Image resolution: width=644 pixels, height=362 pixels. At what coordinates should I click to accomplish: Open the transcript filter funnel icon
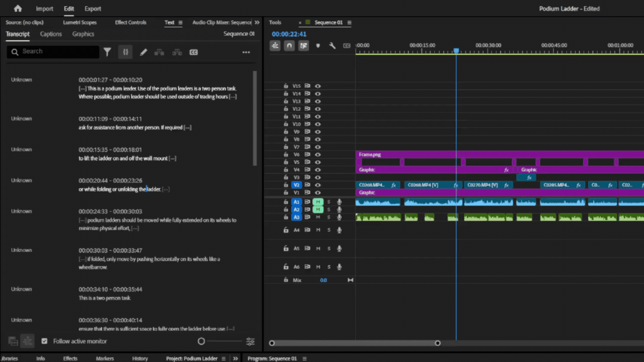coord(107,52)
